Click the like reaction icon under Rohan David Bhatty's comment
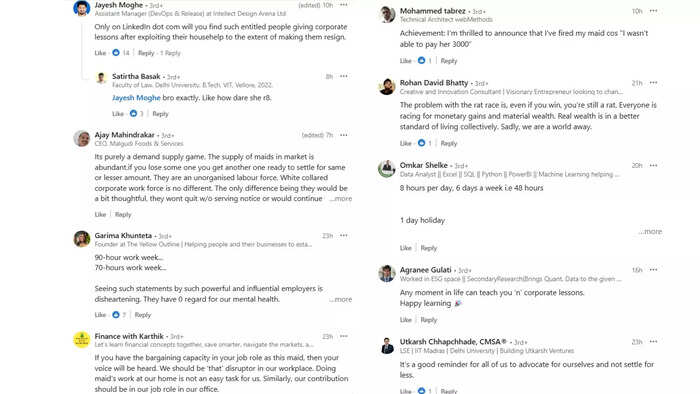 coord(421,143)
